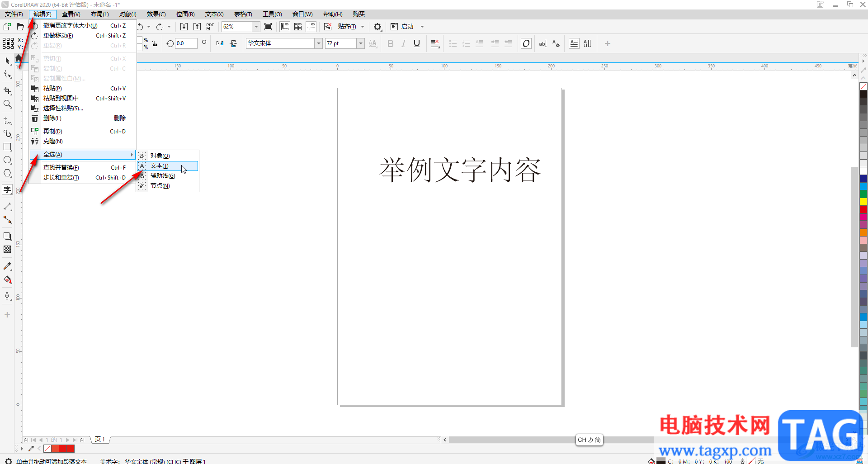The height and width of the screenshot is (464, 868).
Task: Pick the yellow swatch in the color palette
Action: coord(863,202)
